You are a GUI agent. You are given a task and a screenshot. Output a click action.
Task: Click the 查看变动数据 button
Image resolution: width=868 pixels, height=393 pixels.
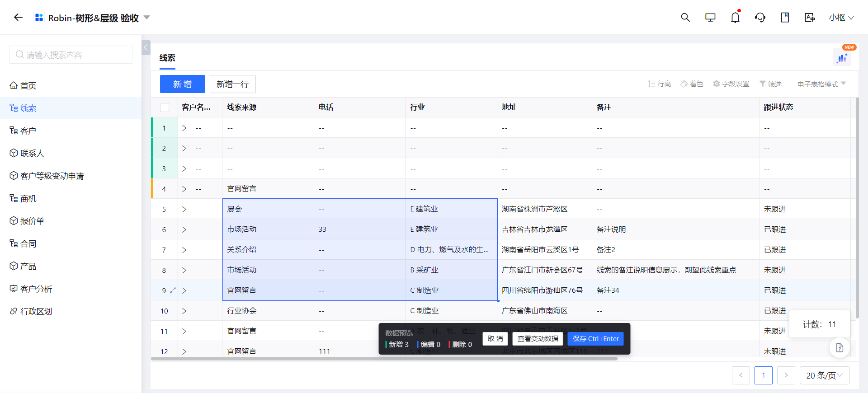click(538, 339)
